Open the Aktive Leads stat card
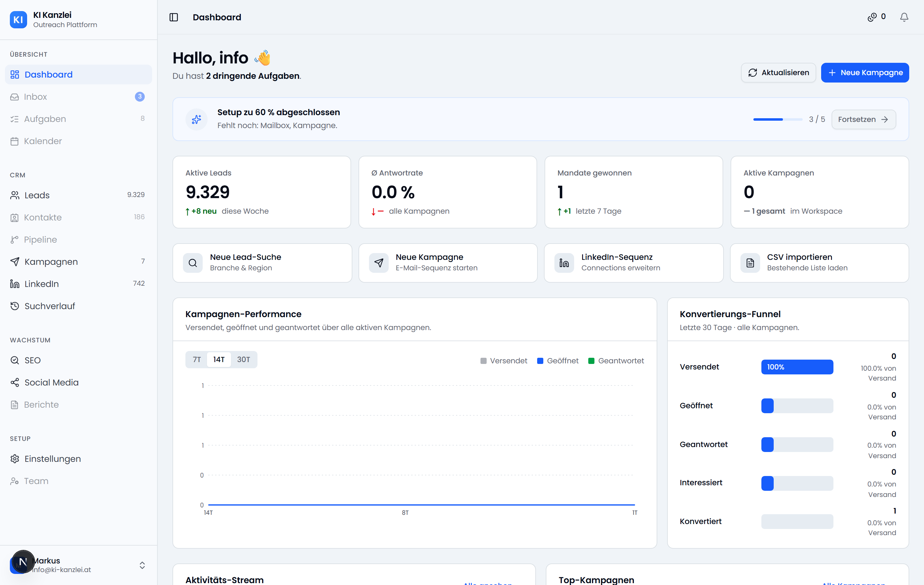Screen dimensions: 924x585 [262, 192]
